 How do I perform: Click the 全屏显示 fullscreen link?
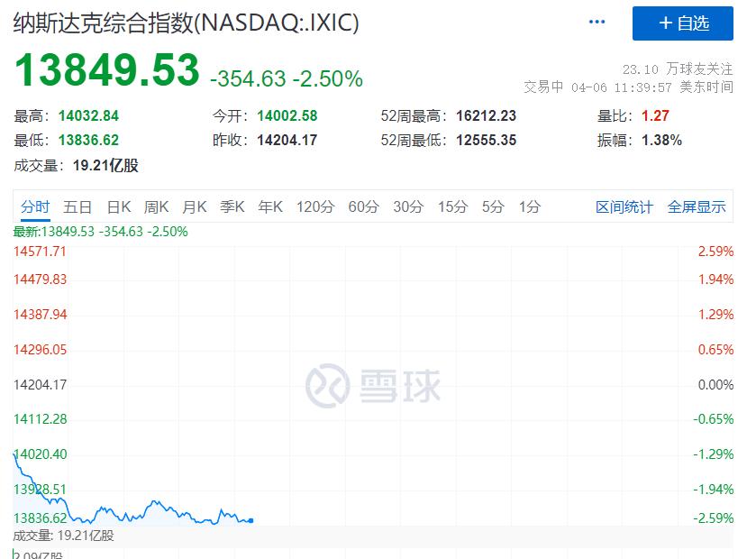(697, 206)
